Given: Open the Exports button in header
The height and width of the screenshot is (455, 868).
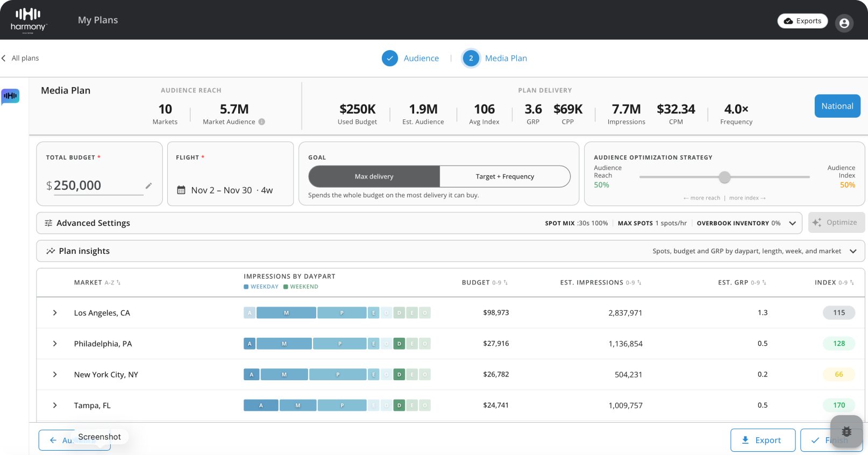Looking at the screenshot, I should 802,21.
